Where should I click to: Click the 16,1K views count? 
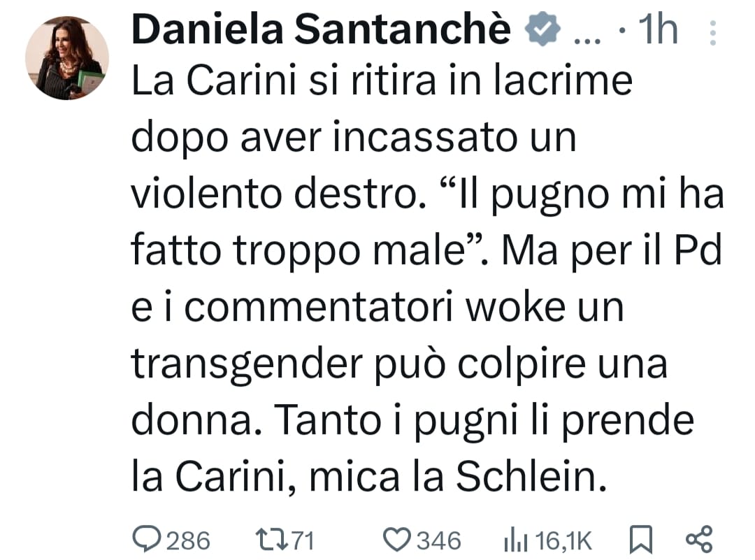563,540
